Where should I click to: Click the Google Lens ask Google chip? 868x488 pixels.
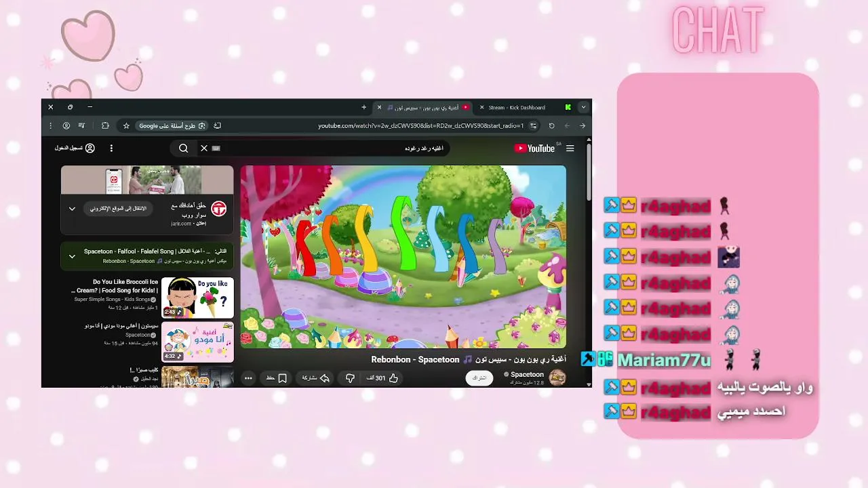click(172, 125)
